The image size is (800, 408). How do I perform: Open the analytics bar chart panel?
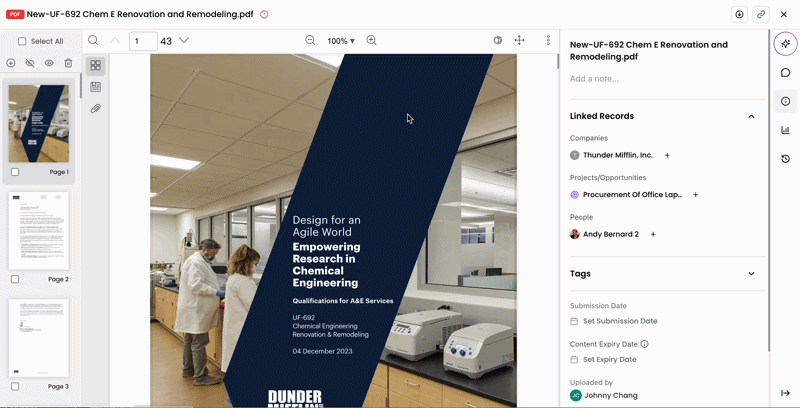[x=785, y=130]
